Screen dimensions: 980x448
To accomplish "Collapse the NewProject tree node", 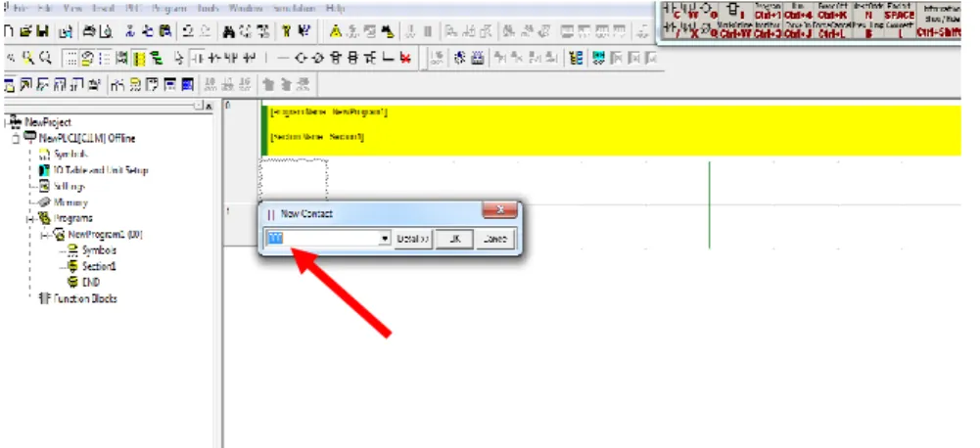I will click(x=7, y=122).
